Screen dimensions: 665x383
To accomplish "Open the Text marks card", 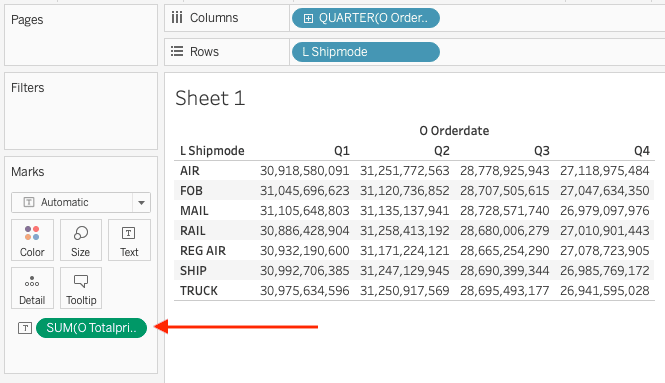I will coord(129,240).
